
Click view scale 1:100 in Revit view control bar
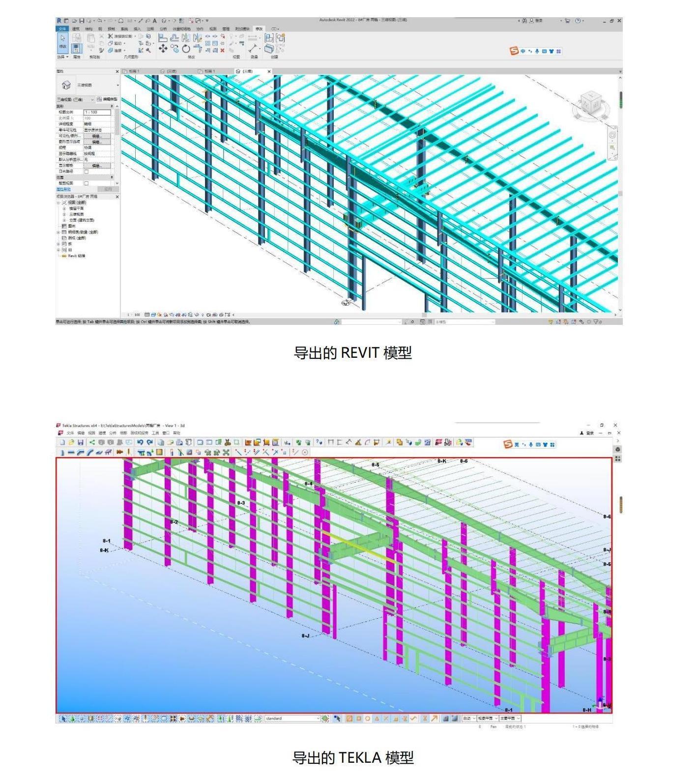(134, 315)
